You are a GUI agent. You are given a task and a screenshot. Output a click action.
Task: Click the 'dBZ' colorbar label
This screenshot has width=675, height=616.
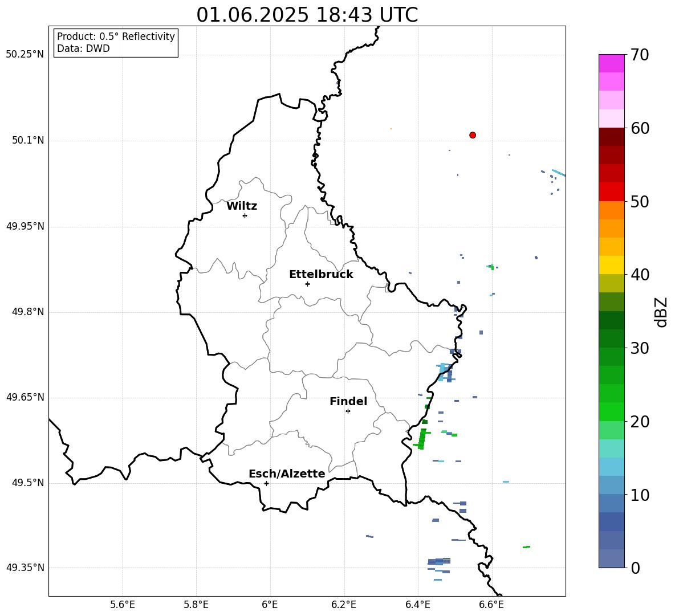(661, 312)
